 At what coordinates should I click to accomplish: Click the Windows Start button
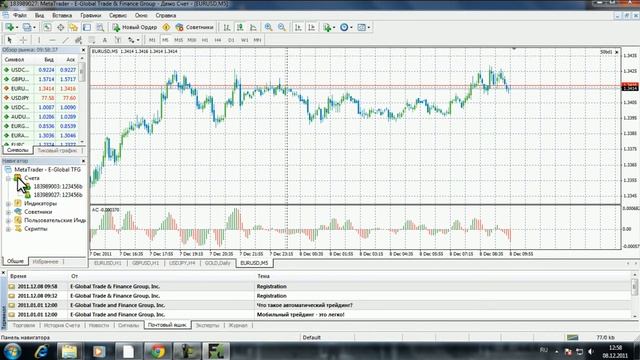(x=12, y=351)
